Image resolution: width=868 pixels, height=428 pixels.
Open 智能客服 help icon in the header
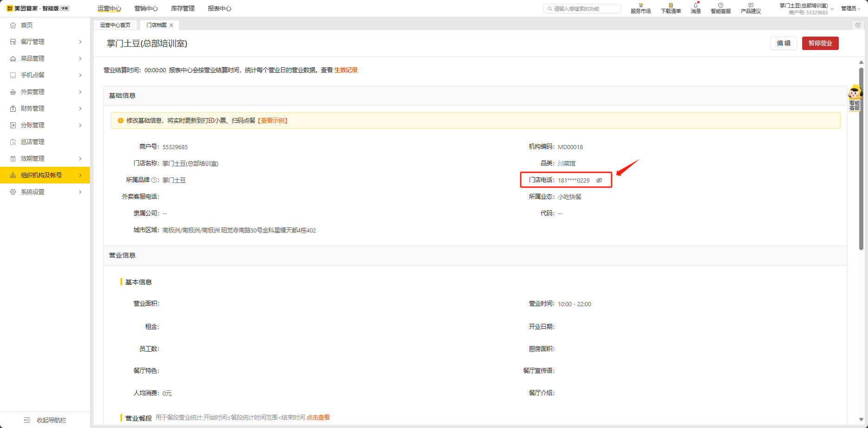(x=721, y=5)
